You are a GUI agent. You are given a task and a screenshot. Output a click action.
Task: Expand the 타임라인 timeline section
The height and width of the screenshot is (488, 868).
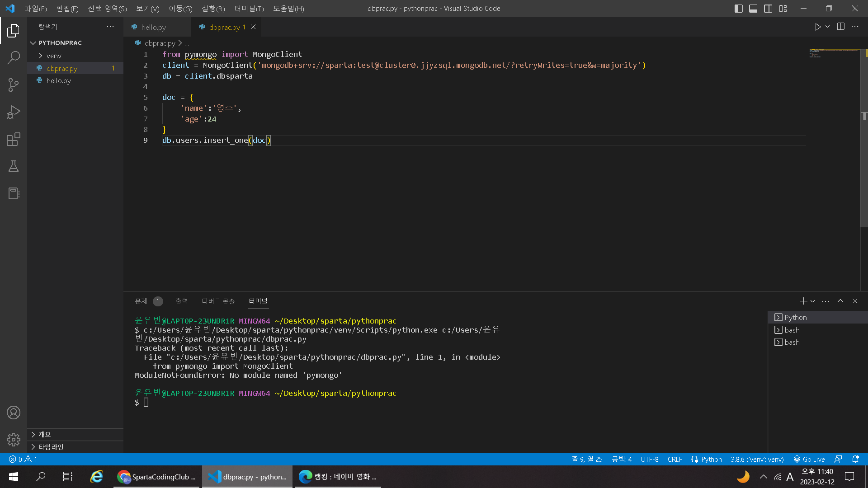[51, 447]
